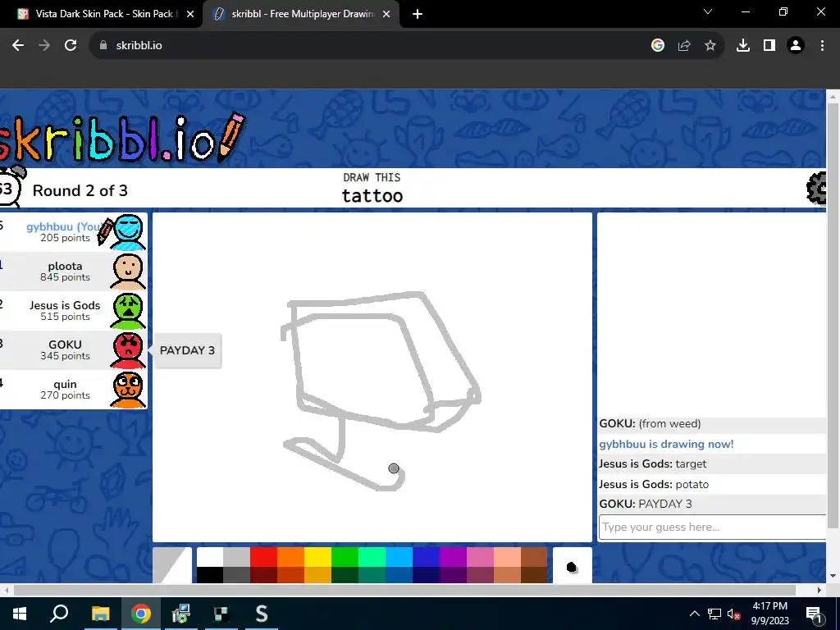Image resolution: width=840 pixels, height=630 pixels.
Task: Click the PAYDAY 3 speech bubble
Action: pos(187,350)
